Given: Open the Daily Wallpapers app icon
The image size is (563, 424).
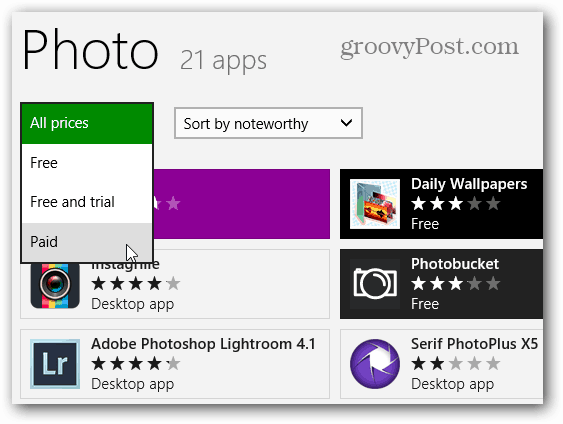Looking at the screenshot, I should pyautogui.click(x=375, y=204).
